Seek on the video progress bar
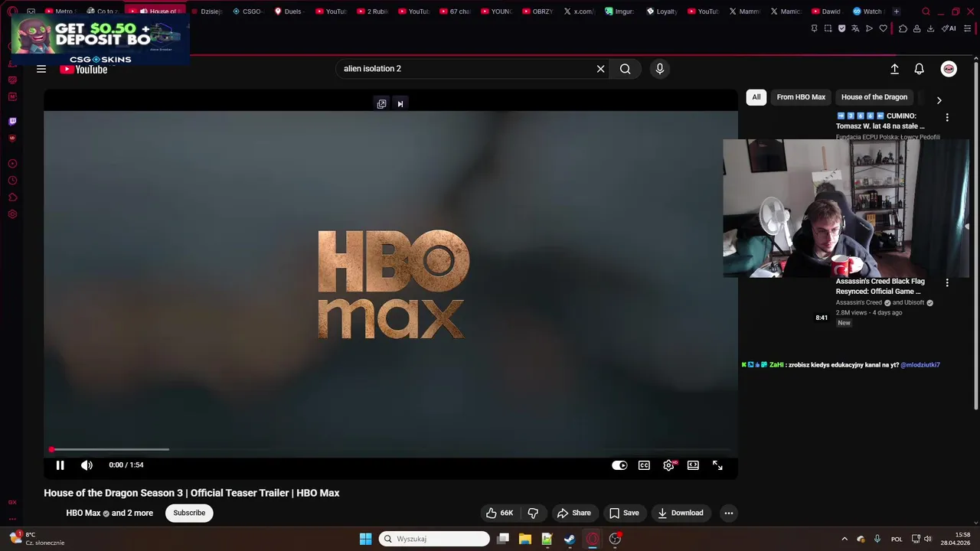980x551 pixels. [390, 449]
